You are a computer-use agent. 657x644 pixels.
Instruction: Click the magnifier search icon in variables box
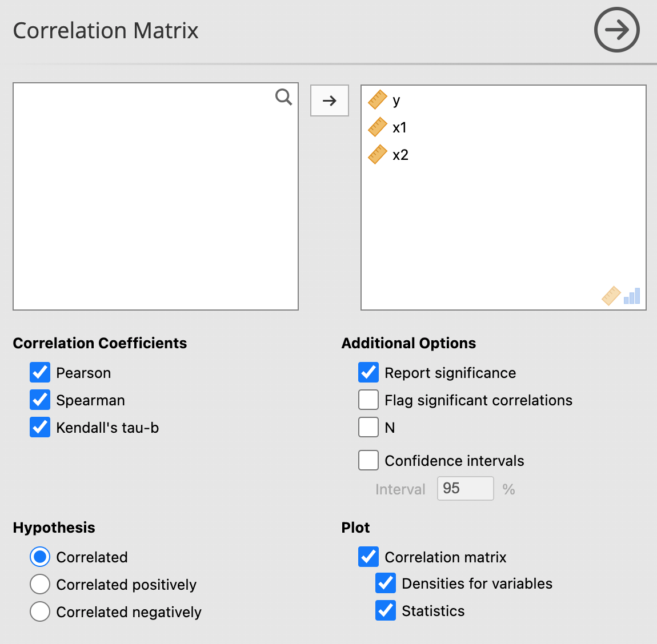click(x=283, y=97)
